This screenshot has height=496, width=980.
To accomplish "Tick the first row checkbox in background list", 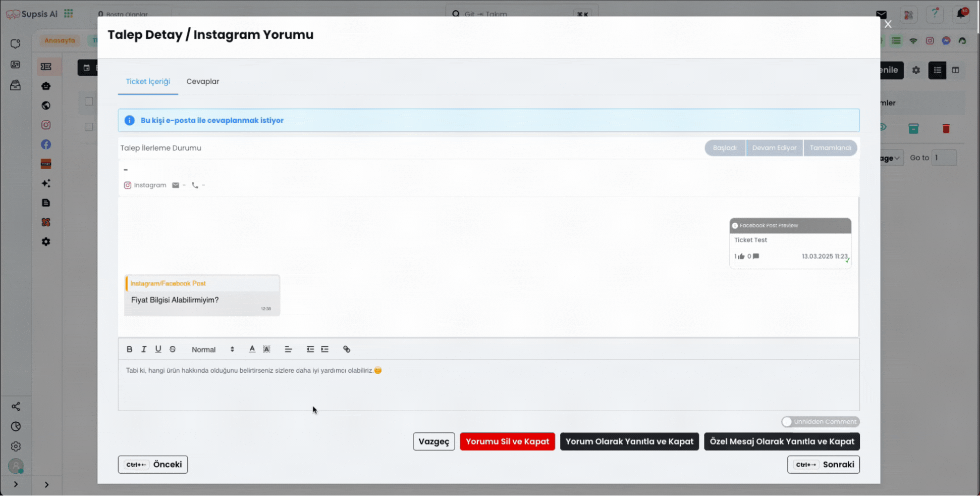I will point(89,102).
